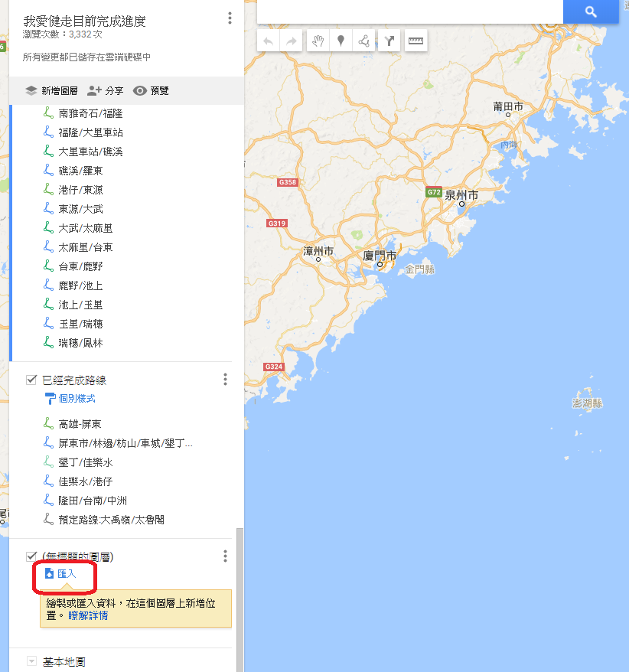Select the route name 預定路線:大禹嶺/太魯閣
The width and height of the screenshot is (629, 672).
coord(112,520)
